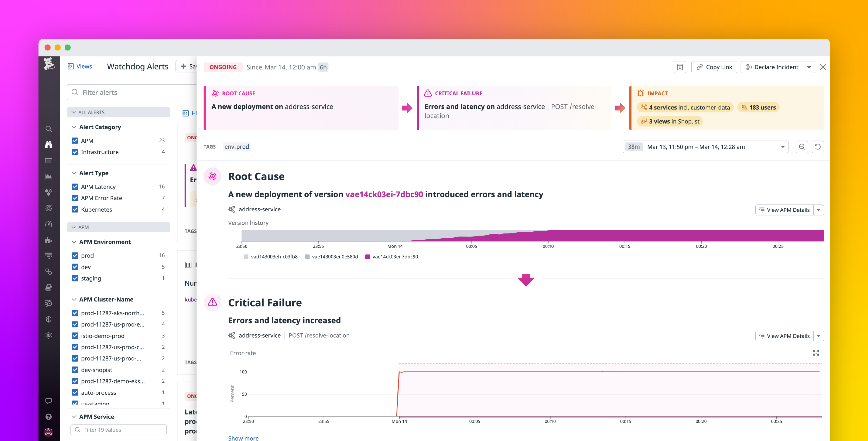Click the puzzle-piece integrations icon in sidebar
The image size is (868, 441).
[49, 240]
